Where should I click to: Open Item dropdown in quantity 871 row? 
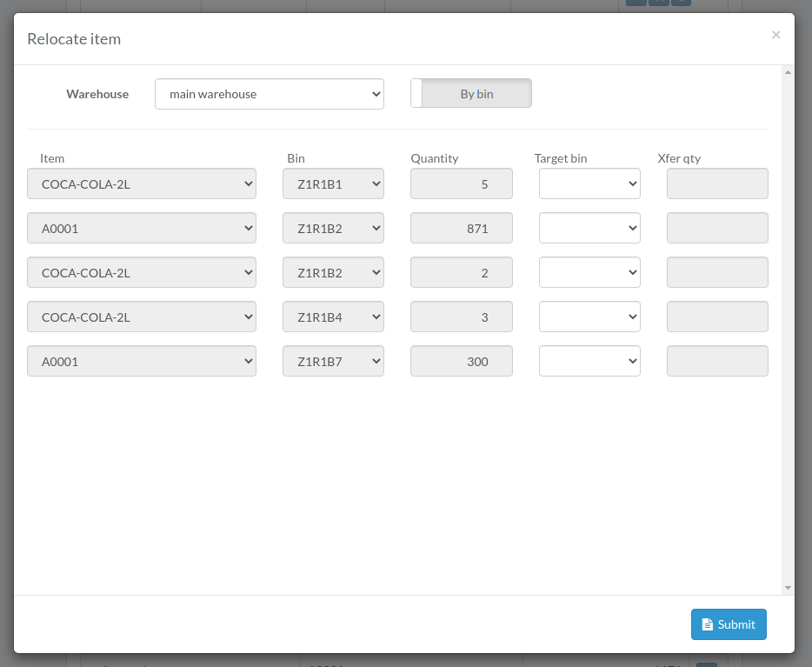click(x=142, y=228)
